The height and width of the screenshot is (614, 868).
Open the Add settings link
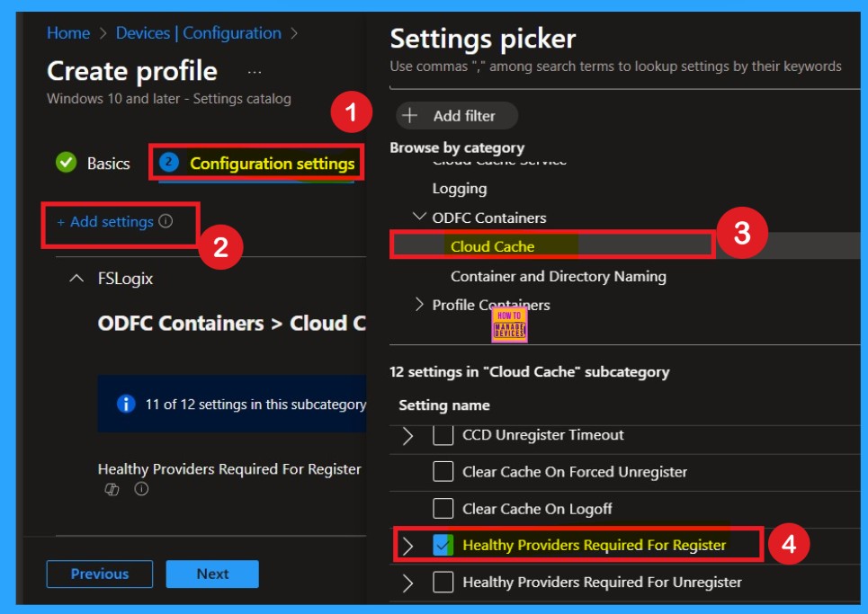pyautogui.click(x=105, y=222)
